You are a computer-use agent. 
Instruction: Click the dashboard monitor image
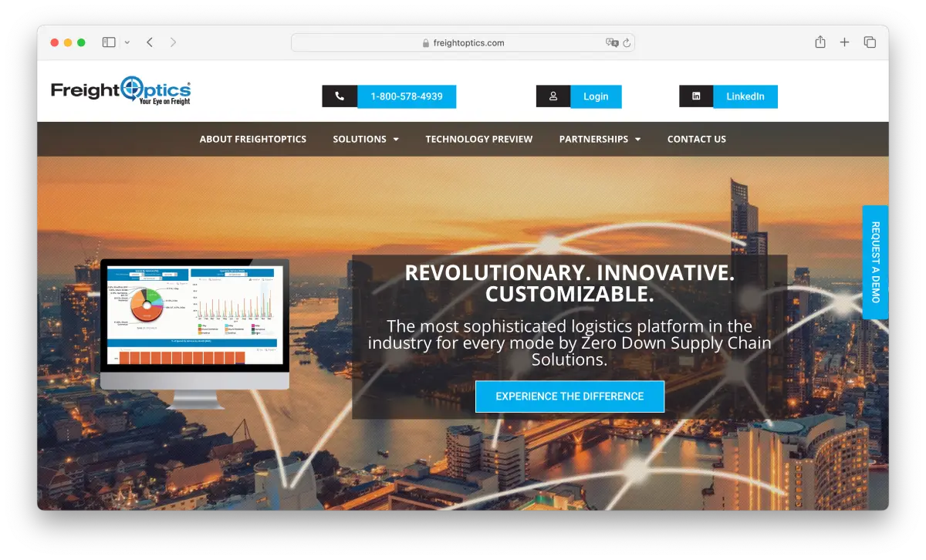coord(194,333)
